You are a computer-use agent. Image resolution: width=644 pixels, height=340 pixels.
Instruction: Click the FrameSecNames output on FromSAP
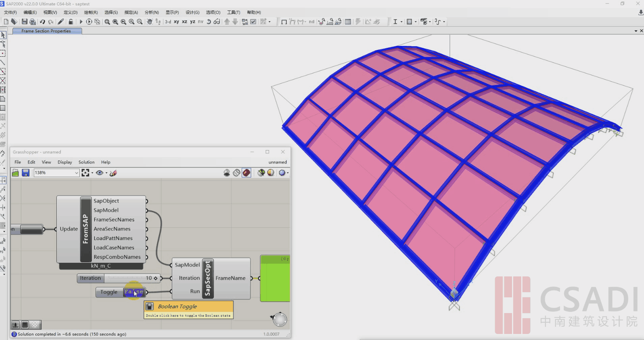(x=114, y=220)
